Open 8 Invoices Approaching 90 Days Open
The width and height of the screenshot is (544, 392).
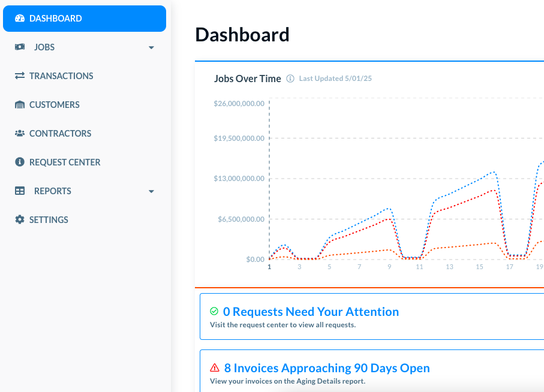pos(327,368)
